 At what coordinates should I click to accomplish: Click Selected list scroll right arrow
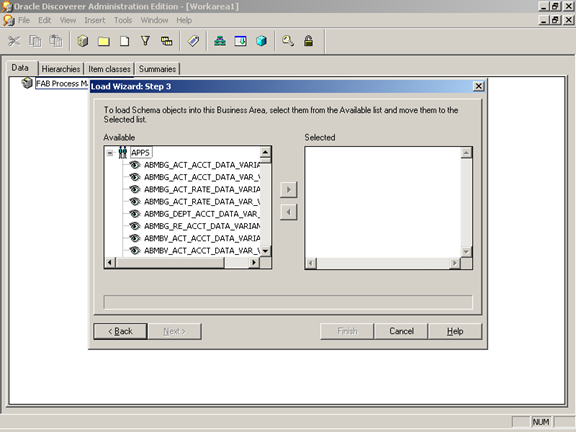[455, 263]
